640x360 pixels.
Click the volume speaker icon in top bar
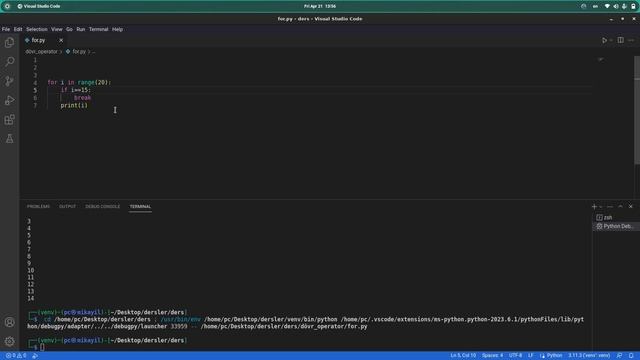coord(616,6)
